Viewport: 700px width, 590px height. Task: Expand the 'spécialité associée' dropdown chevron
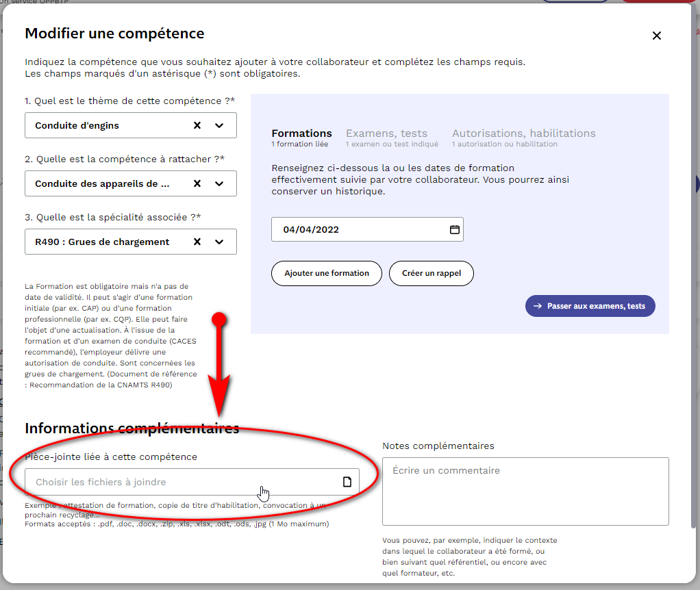coord(219,242)
